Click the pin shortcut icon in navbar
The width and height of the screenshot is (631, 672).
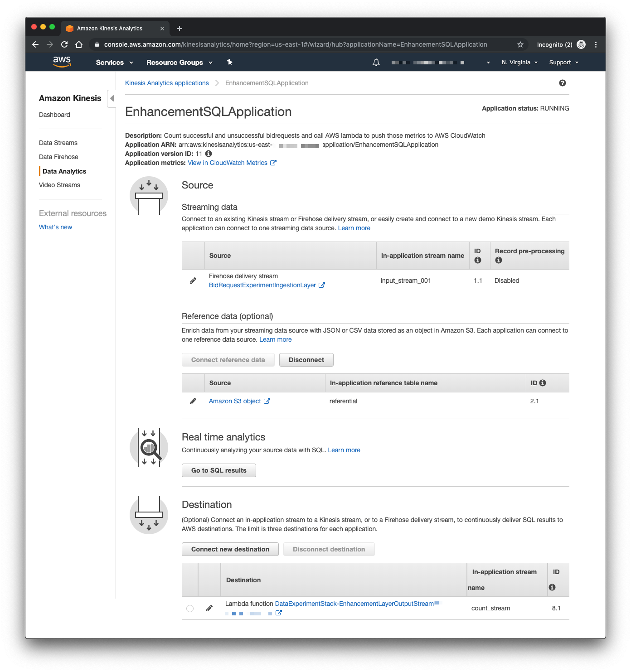pyautogui.click(x=230, y=62)
